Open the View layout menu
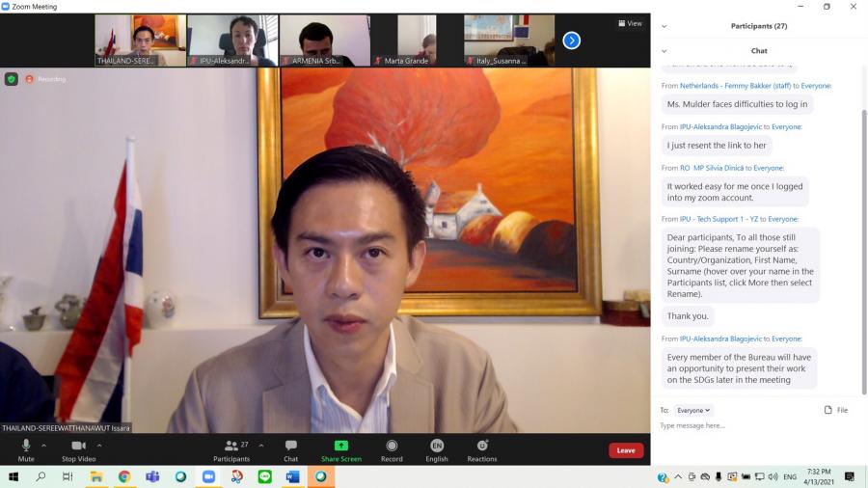 [x=630, y=23]
